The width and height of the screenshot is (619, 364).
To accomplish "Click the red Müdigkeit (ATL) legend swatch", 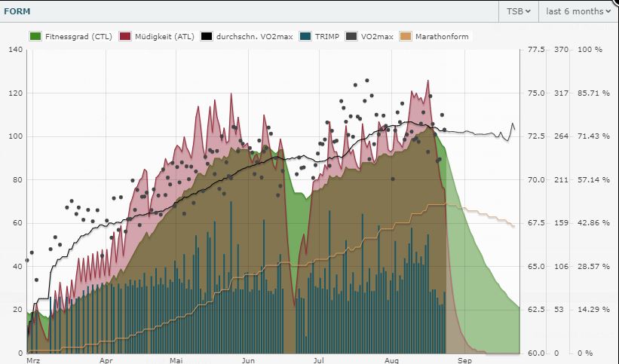I will [x=124, y=35].
